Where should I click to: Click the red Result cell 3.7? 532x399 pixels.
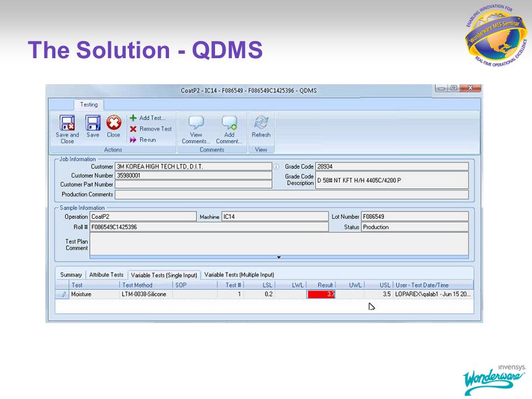coord(321,294)
